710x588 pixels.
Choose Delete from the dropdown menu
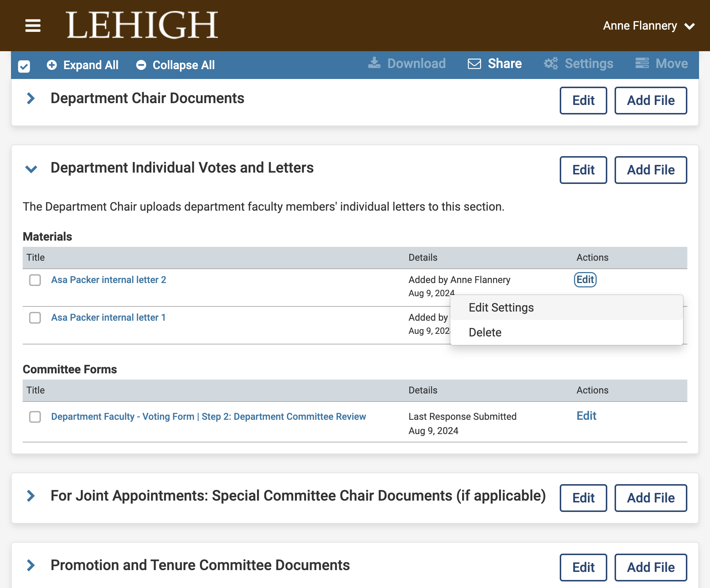pos(567,332)
